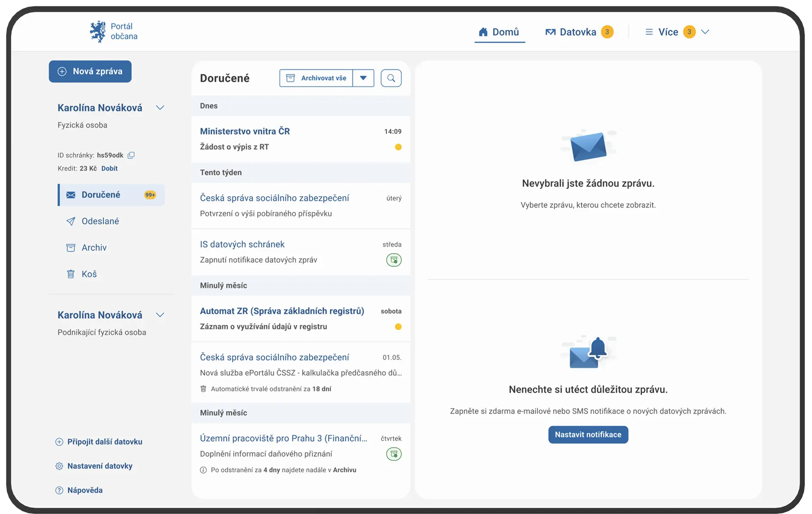Collapse the Fyzická osoba Karolína Nováková account
Screen dimensions: 812x514
(x=160, y=108)
